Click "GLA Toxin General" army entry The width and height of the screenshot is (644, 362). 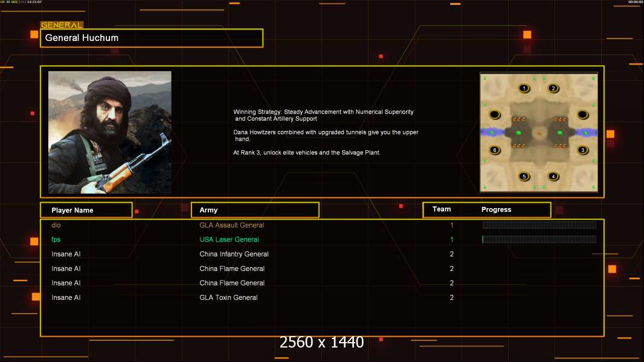coord(228,297)
